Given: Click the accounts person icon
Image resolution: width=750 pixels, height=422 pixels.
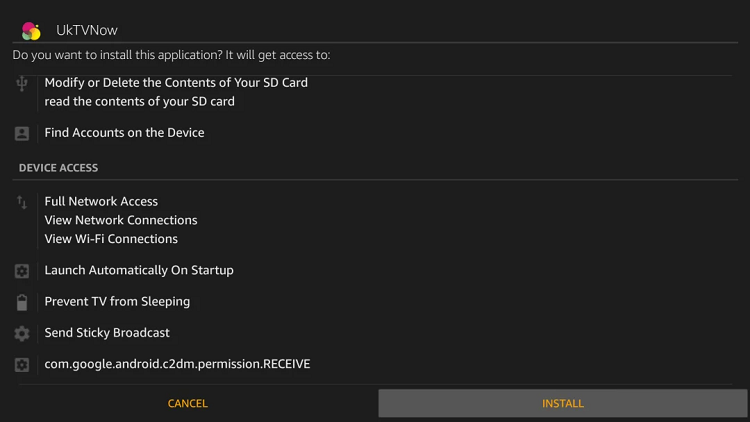Looking at the screenshot, I should pos(22,133).
